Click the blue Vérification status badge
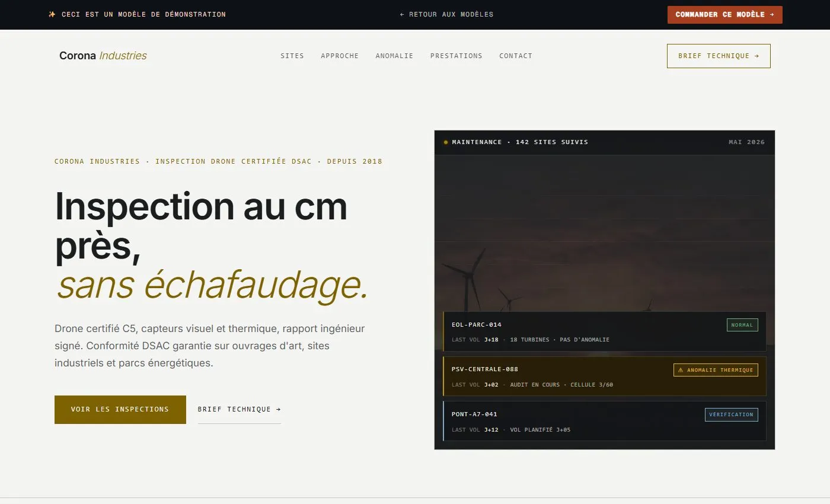This screenshot has height=504, width=830. [x=732, y=414]
